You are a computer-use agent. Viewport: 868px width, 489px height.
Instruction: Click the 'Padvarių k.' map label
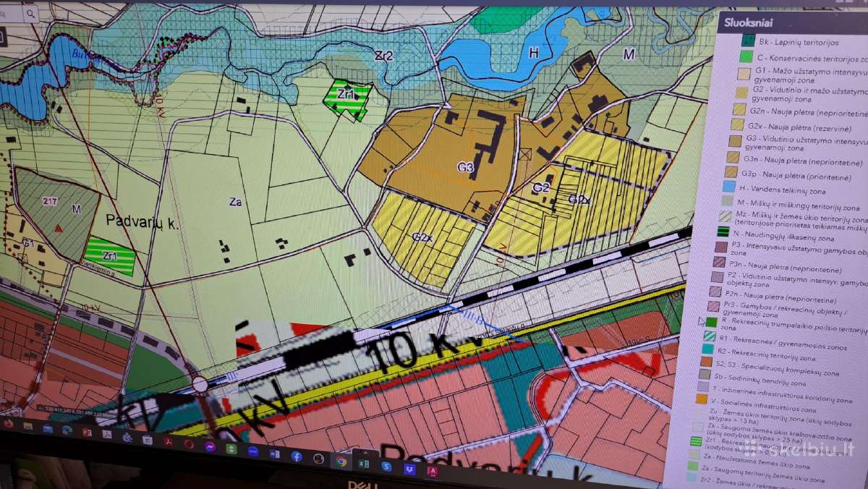point(142,221)
